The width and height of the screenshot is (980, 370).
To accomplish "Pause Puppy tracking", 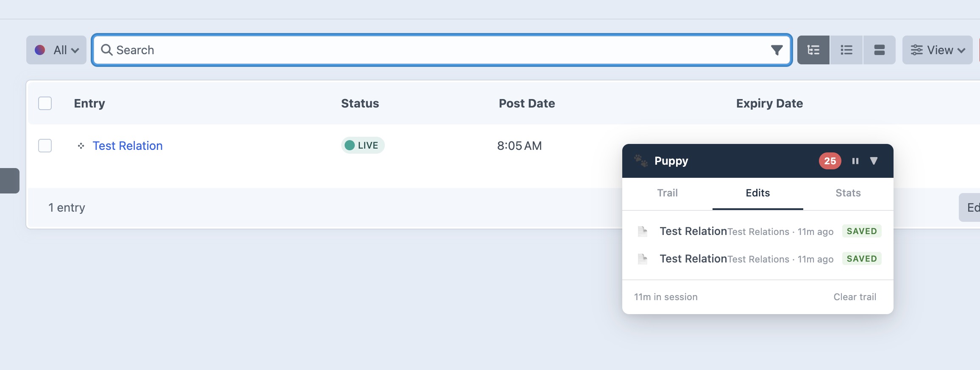I will coord(855,161).
